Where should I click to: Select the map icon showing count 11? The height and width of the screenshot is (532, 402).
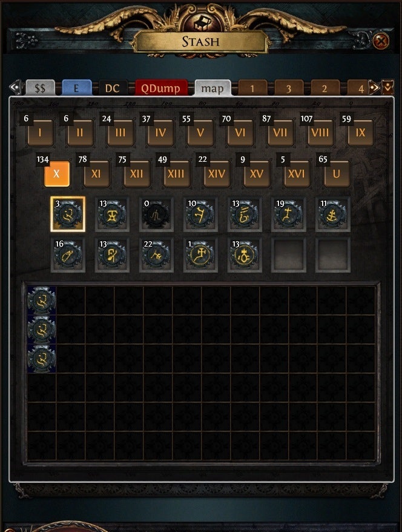pos(332,214)
